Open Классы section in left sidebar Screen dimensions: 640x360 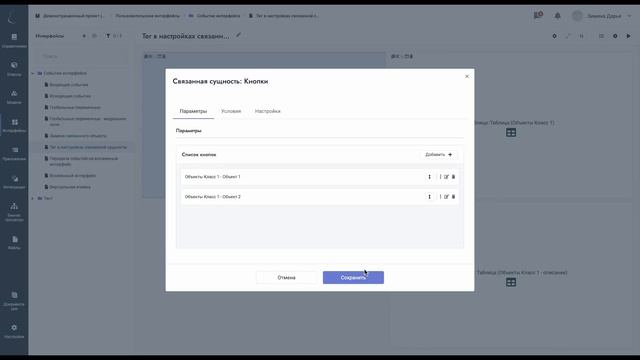(14, 69)
